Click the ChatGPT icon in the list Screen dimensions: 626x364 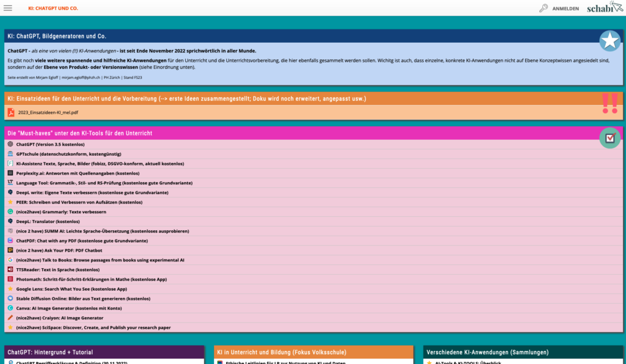(10, 144)
